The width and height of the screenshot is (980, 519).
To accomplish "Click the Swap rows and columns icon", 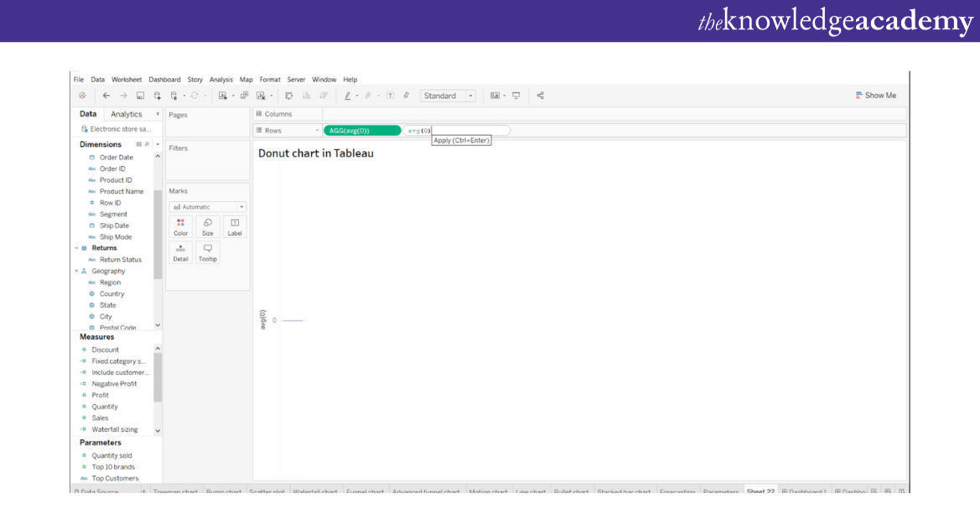I will 289,96.
